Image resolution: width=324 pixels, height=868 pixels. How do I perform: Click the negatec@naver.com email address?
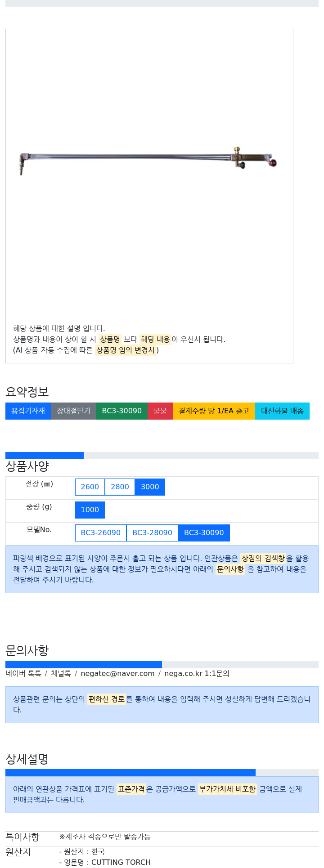(x=117, y=673)
